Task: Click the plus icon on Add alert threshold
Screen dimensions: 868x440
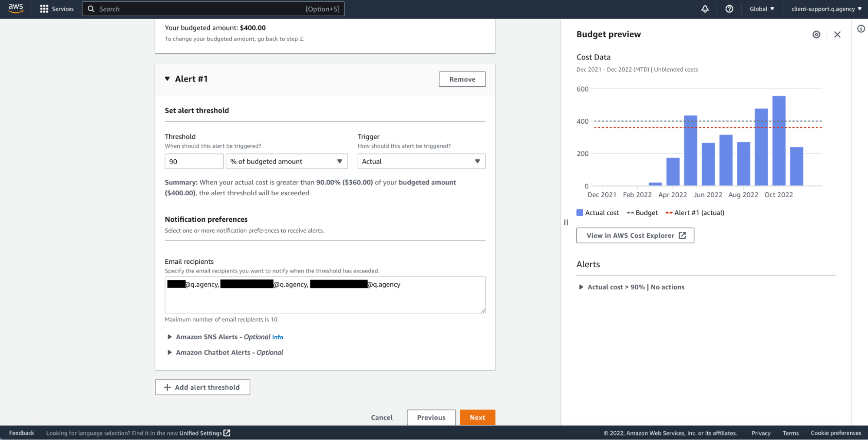Action: 167,387
